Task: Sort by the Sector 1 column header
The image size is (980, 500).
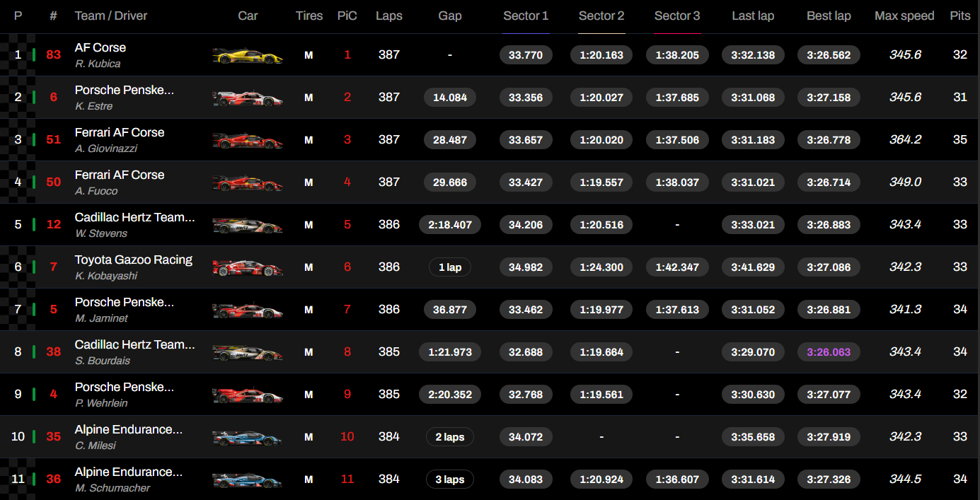Action: 526,16
